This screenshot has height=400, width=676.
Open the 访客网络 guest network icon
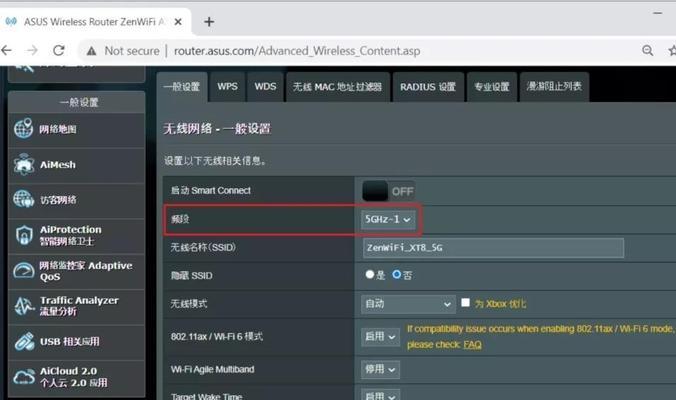[x=23, y=199]
